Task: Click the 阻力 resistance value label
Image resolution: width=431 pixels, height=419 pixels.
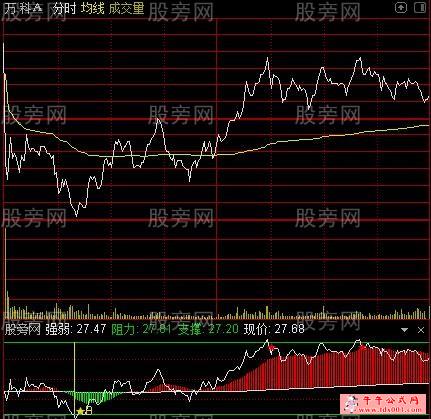Action: click(x=141, y=329)
